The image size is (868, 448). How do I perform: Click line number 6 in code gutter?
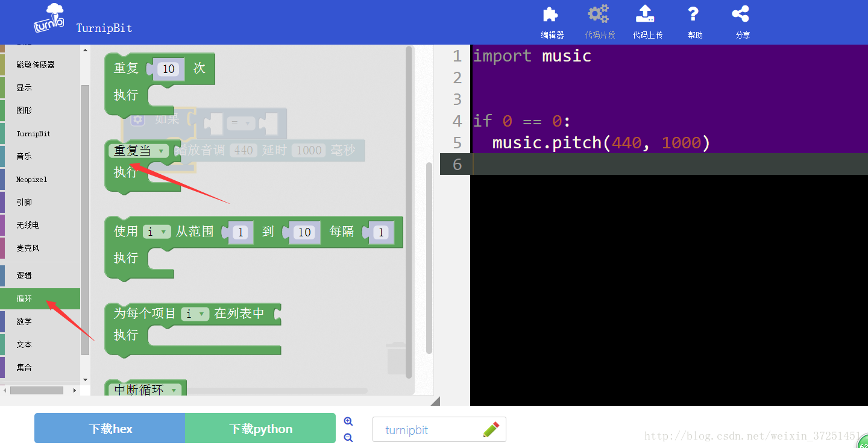point(457,164)
